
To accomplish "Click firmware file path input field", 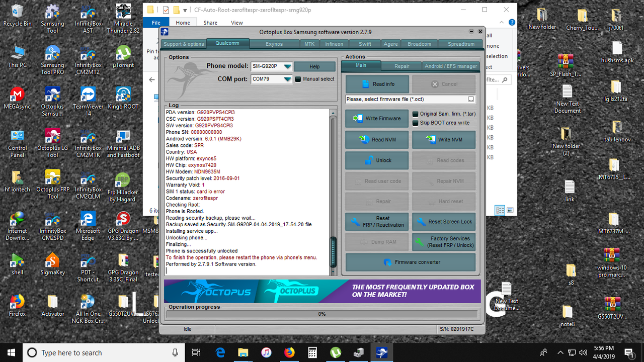I will pos(407,99).
